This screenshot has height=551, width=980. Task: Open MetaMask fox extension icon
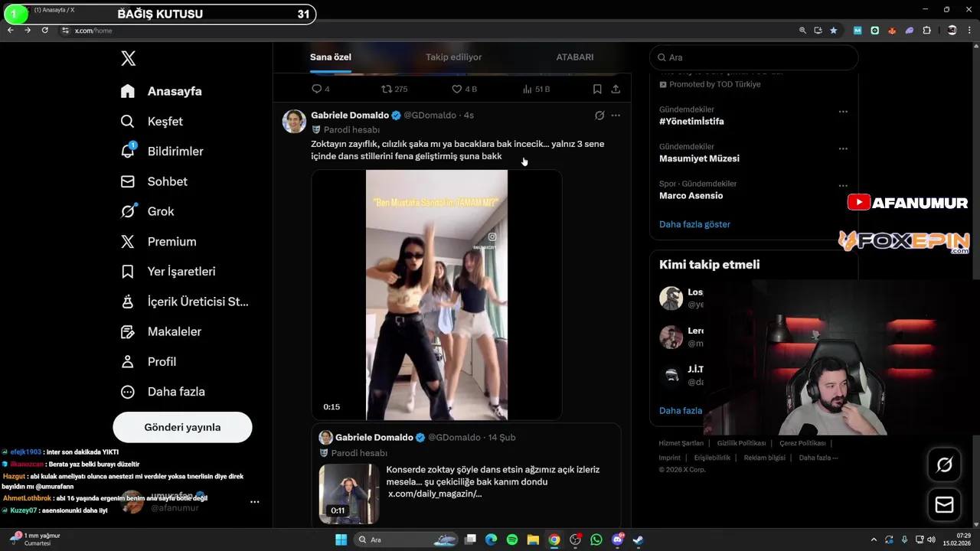pyautogui.click(x=892, y=31)
